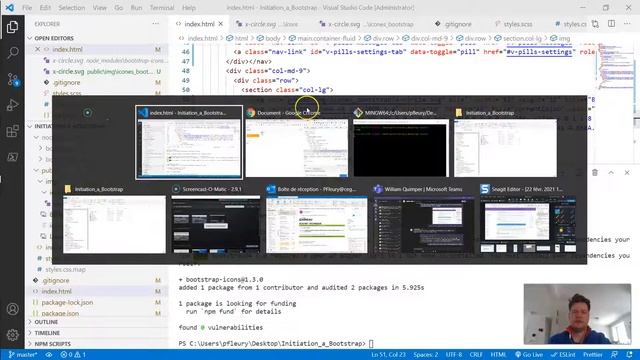
Task: Click Explorer more actions ellipsis
Action: point(156,24)
